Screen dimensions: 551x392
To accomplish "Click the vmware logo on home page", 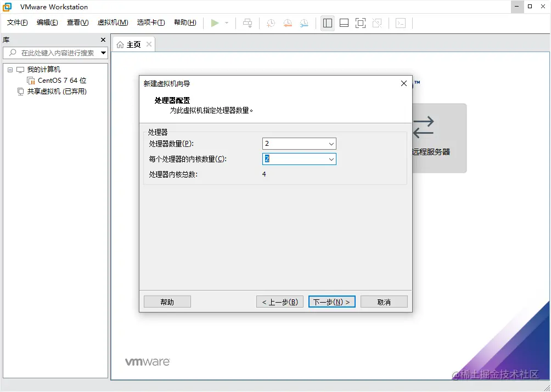I will [x=148, y=362].
